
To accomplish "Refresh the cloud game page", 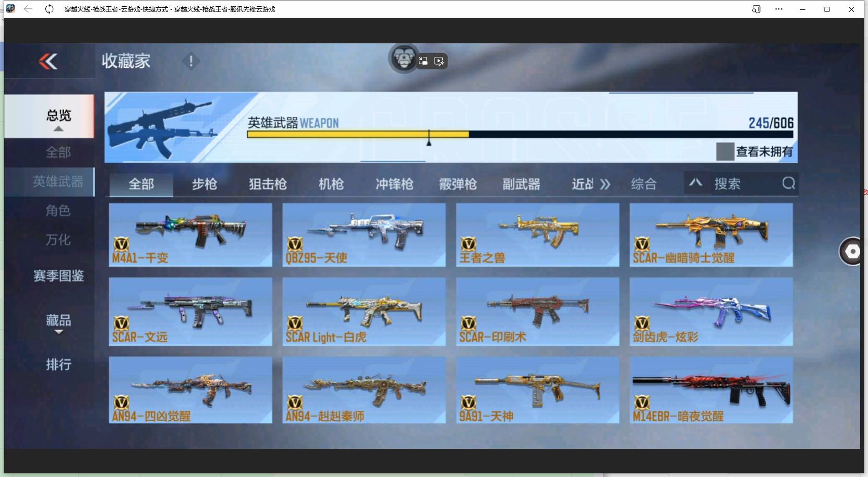I will [49, 9].
